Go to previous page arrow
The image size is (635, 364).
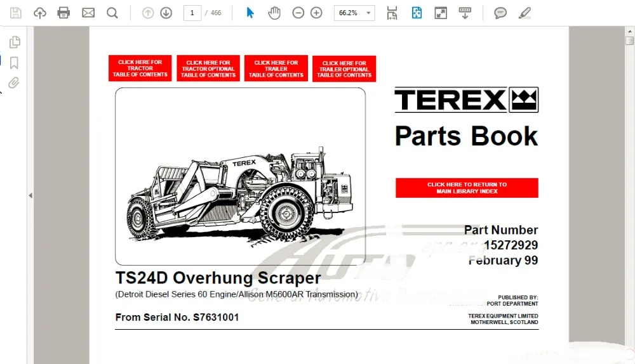(148, 13)
